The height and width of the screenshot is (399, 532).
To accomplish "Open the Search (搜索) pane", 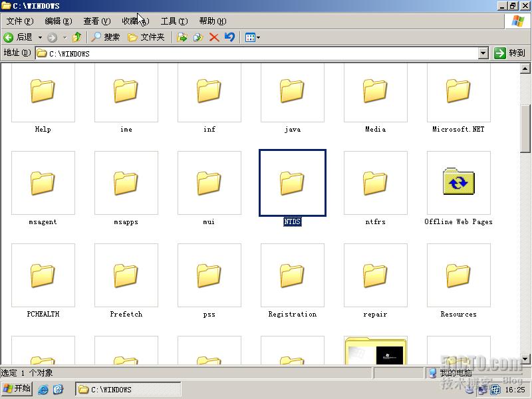I will click(106, 37).
